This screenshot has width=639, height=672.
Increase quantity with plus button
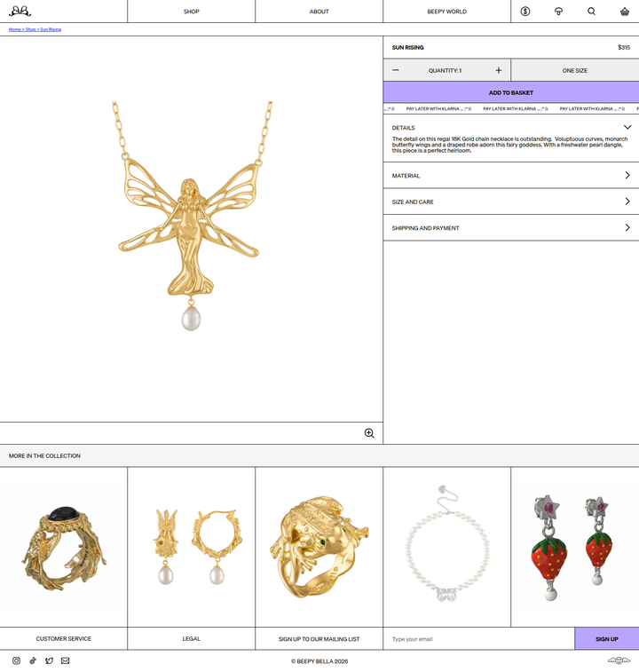[x=499, y=70]
